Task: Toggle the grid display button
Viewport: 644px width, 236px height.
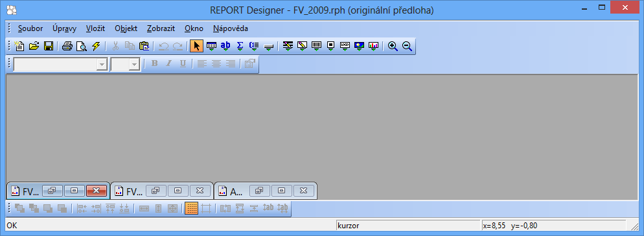Action: pyautogui.click(x=191, y=209)
